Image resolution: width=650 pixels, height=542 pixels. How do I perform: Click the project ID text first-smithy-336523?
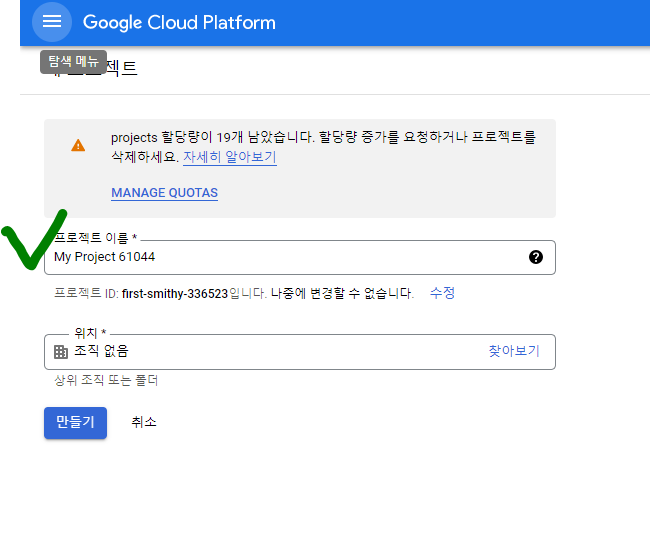[175, 294]
